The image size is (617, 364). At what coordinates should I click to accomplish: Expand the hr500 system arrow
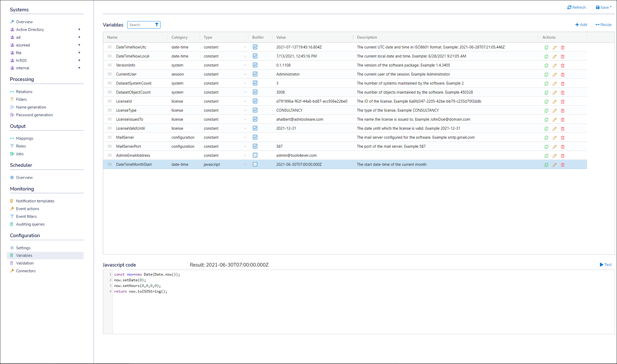[x=79, y=60]
